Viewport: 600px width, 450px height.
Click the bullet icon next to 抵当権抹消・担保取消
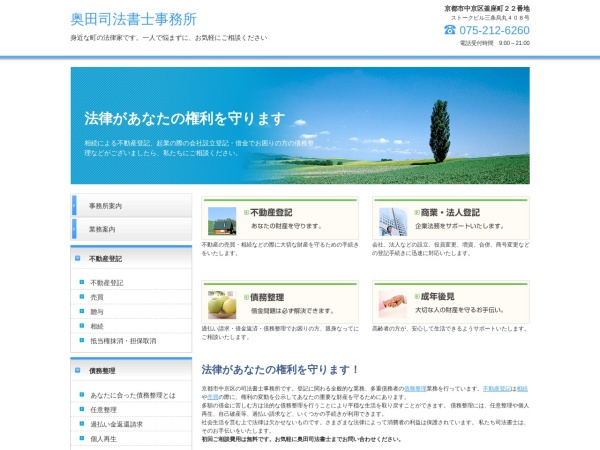pyautogui.click(x=82, y=340)
